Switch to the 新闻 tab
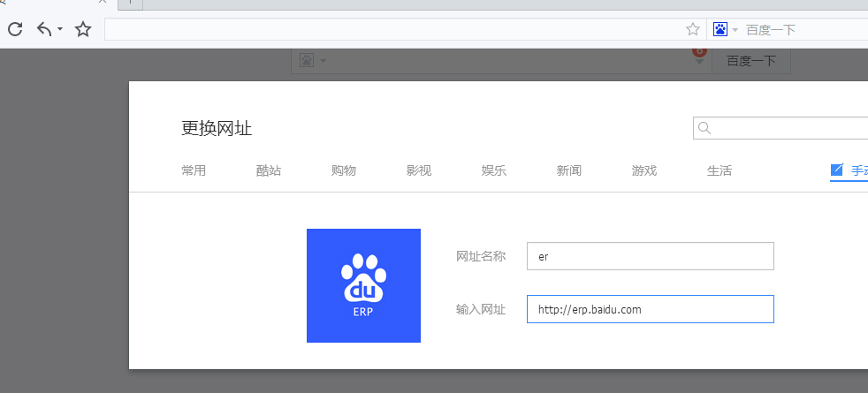 tap(569, 170)
